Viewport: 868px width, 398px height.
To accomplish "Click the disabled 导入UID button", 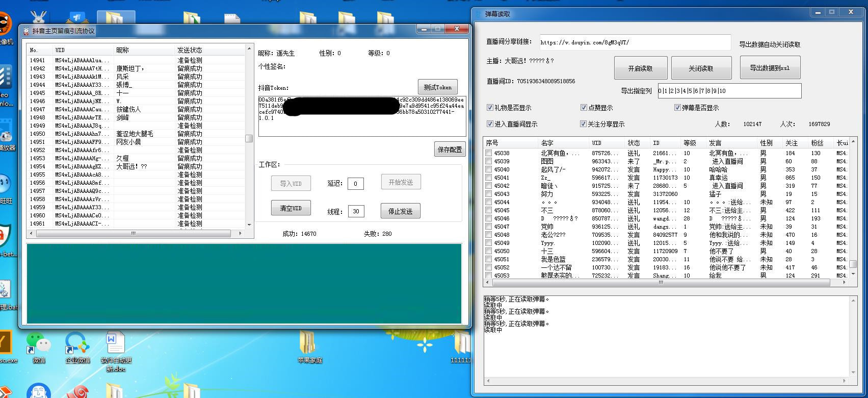I will pos(291,184).
